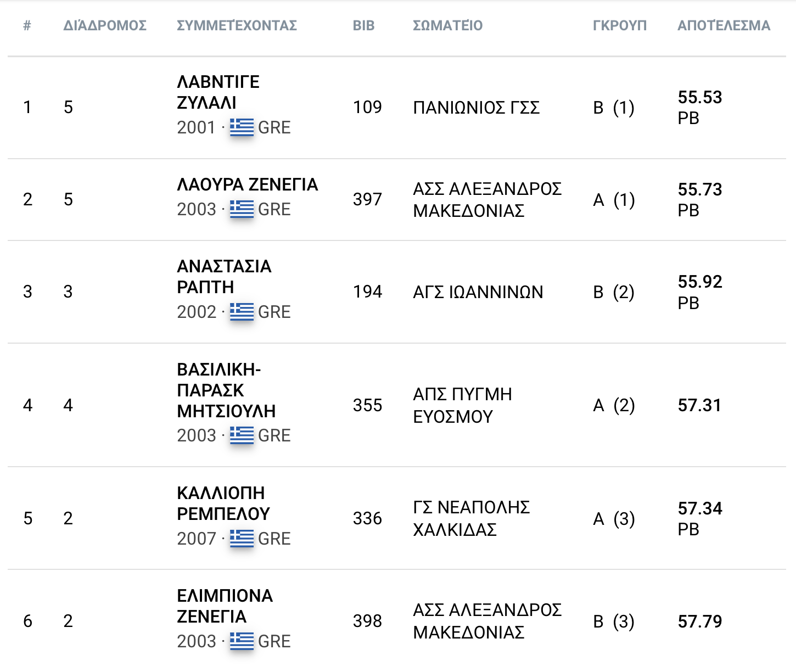
Task: Open the ΠΑΝΙΩΝΙΟΣ ΓΣΣ club page
Action: pyautogui.click(x=476, y=108)
